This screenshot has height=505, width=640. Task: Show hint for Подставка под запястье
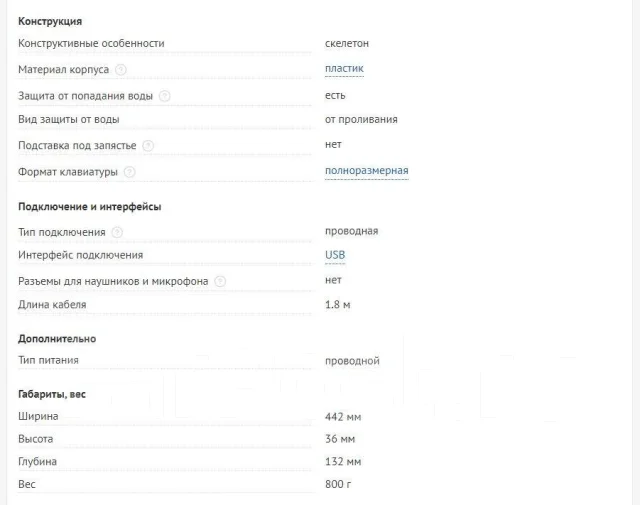[148, 146]
